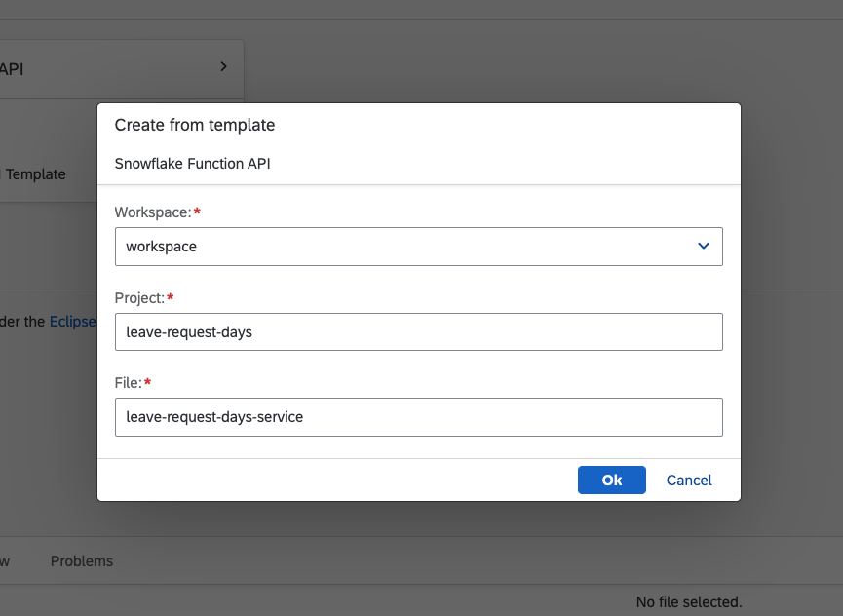Open the Workspace dropdown
This screenshot has height=616, width=843.
418,247
